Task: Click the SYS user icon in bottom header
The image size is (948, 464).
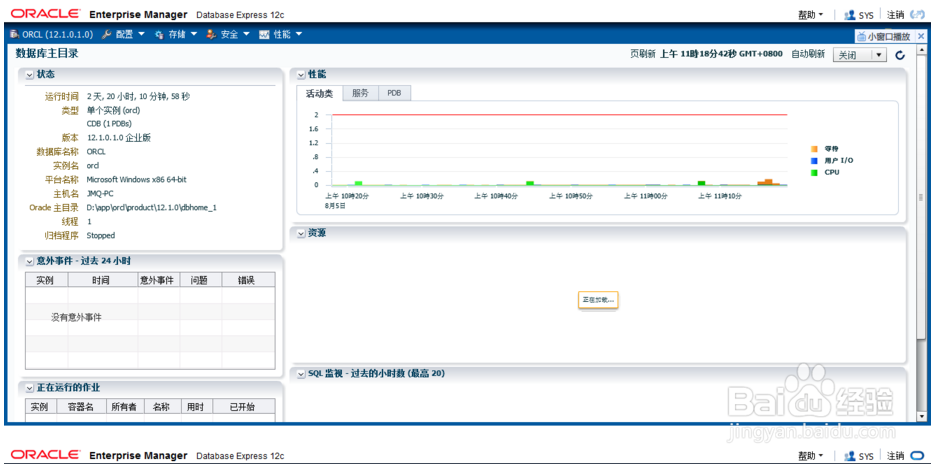Action: point(849,456)
